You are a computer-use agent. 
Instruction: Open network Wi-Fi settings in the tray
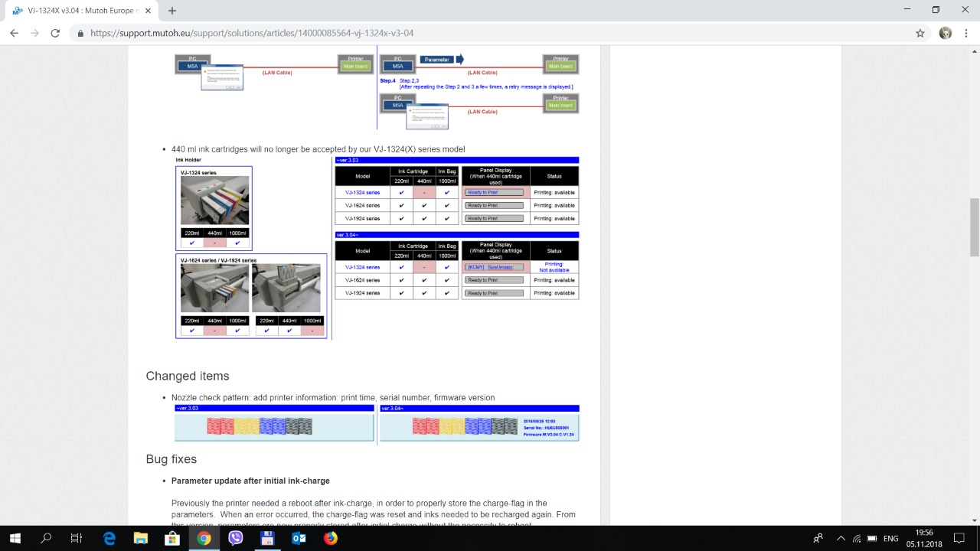point(857,538)
